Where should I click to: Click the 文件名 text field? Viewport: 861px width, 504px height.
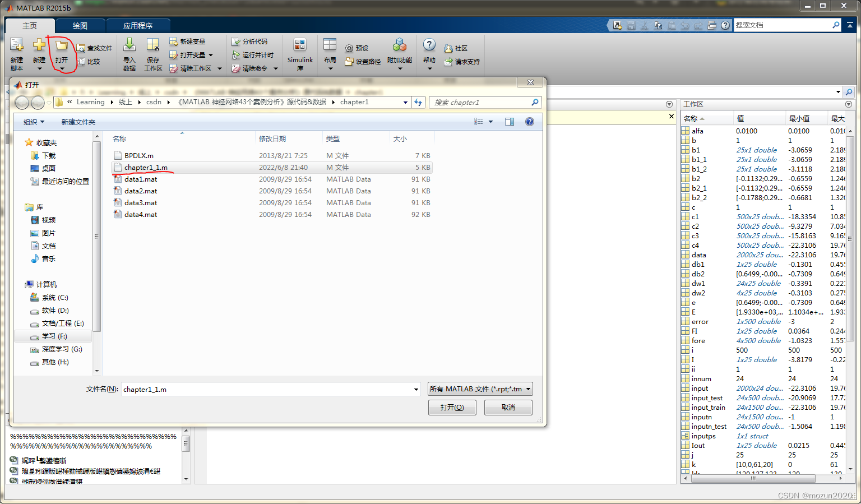[267, 389]
